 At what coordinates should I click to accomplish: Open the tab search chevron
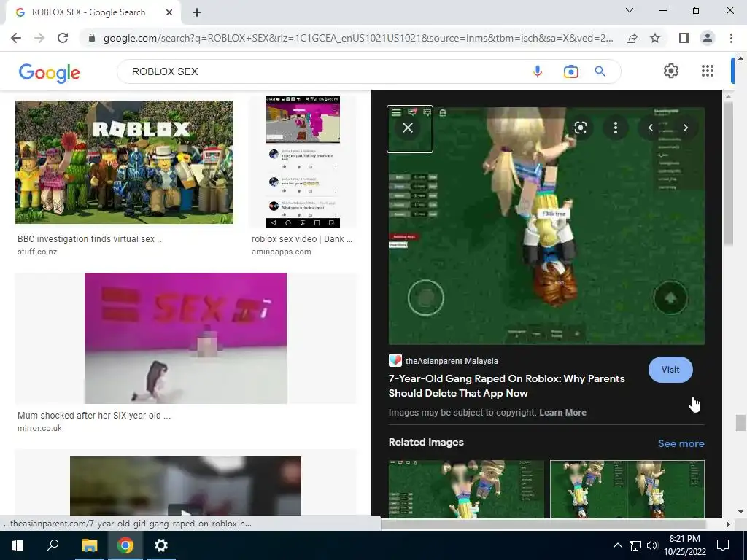[630, 10]
